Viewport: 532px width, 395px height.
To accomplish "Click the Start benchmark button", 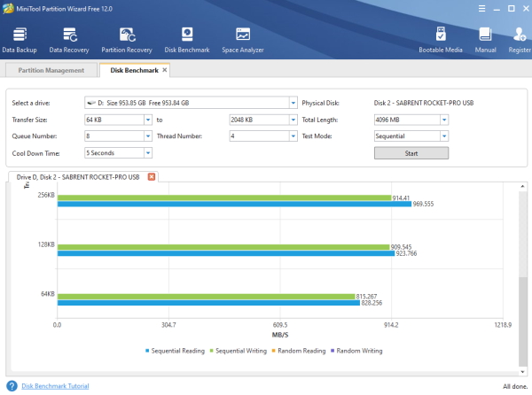I will (x=411, y=153).
